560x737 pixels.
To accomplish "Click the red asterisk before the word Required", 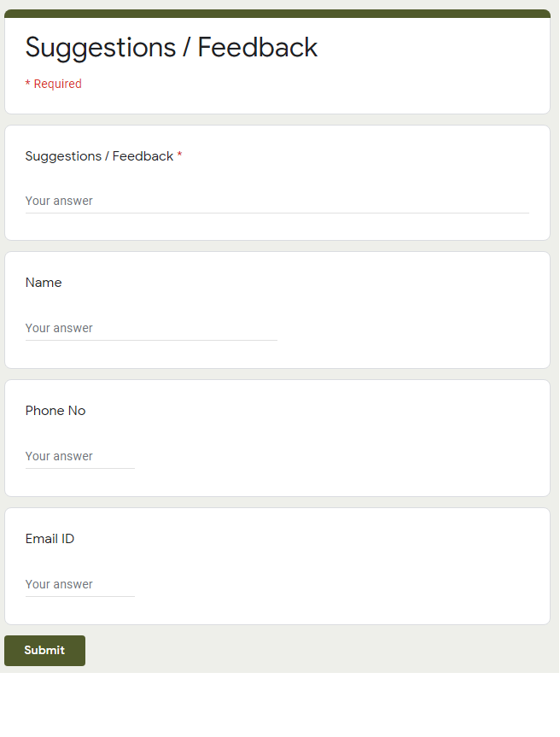I will click(x=27, y=83).
